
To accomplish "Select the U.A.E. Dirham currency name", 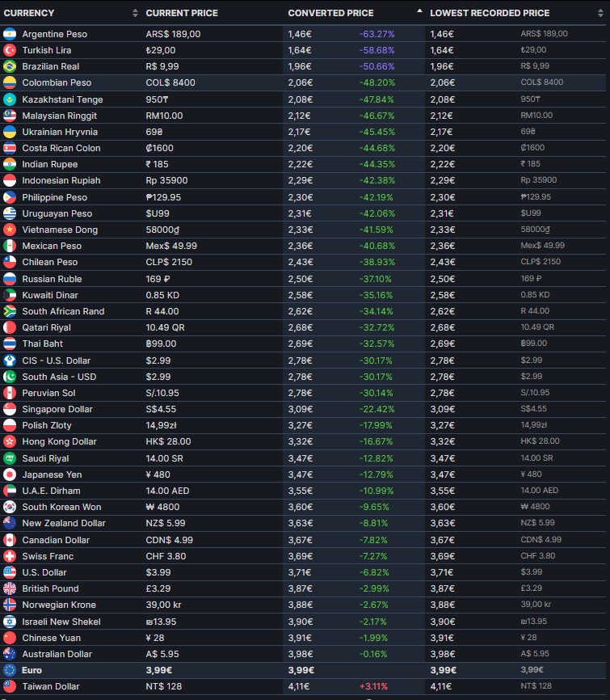I will pos(52,491).
